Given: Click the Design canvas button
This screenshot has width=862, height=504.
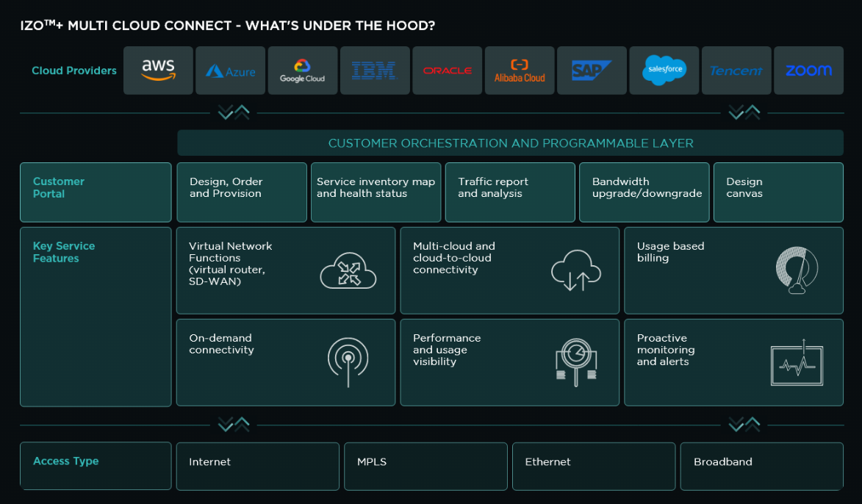Looking at the screenshot, I should [x=778, y=192].
